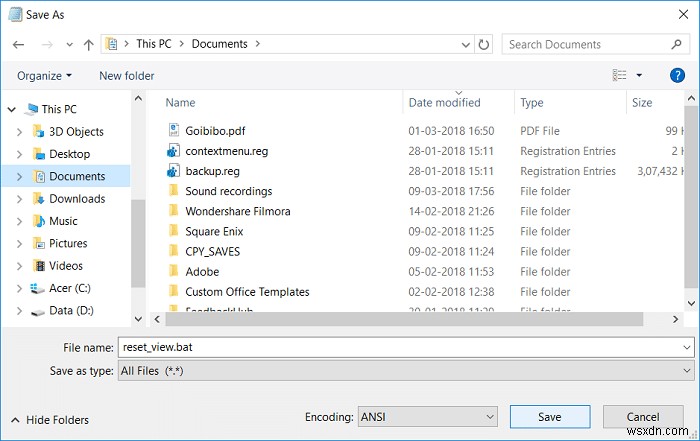Viewport: 700px width, 441px height.
Task: Expand the Downloads tree node
Action: [19, 199]
